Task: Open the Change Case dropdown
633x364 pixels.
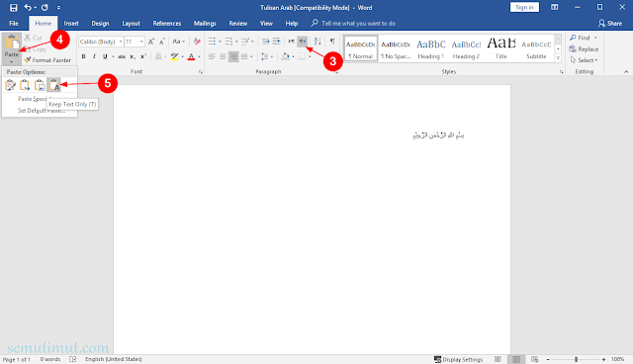Action: click(178, 42)
